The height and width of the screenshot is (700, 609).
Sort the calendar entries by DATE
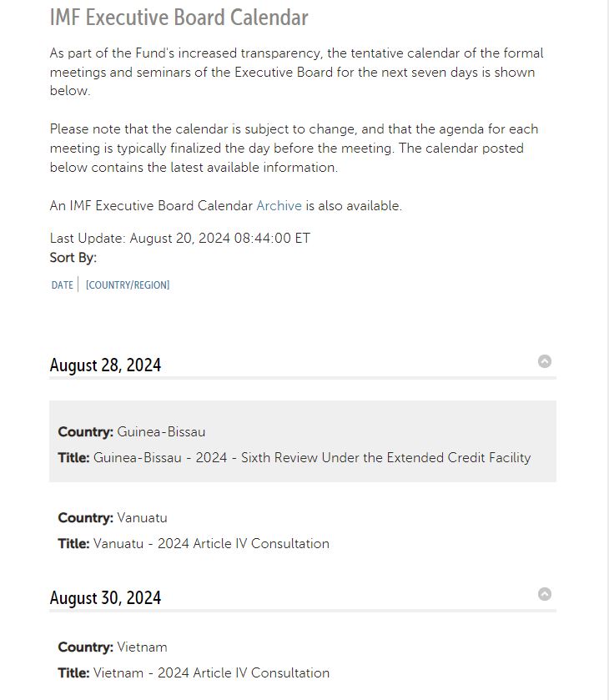(61, 285)
